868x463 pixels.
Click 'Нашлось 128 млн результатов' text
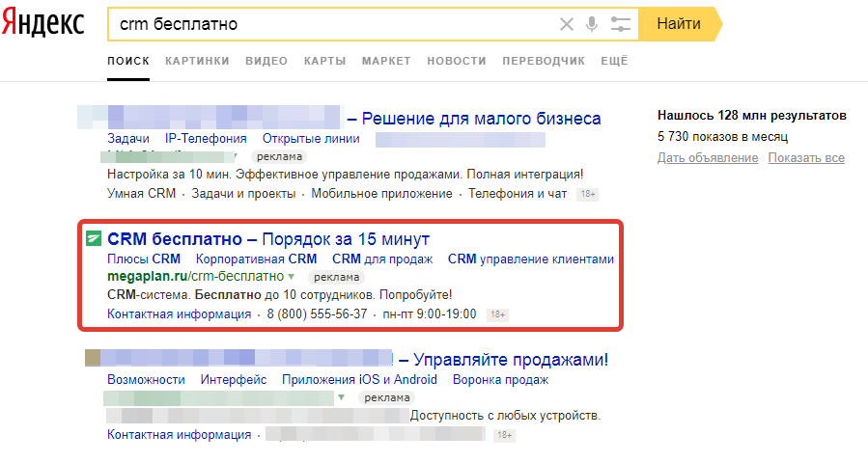[752, 116]
